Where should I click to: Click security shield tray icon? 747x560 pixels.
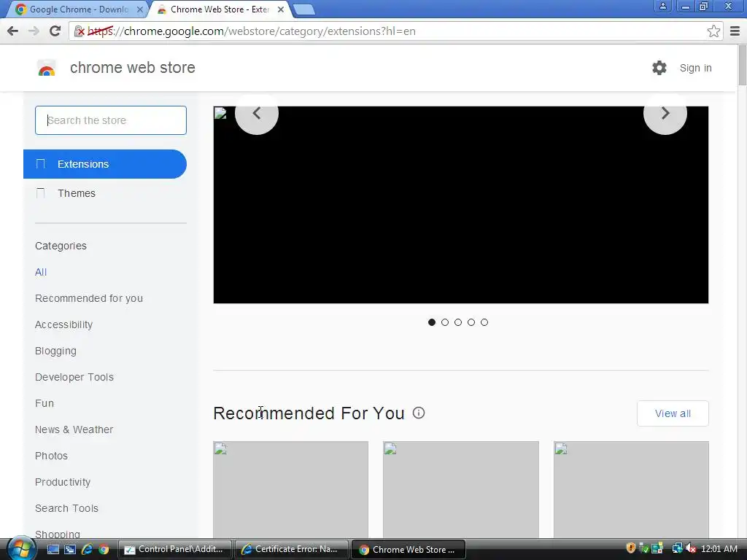coord(631,548)
